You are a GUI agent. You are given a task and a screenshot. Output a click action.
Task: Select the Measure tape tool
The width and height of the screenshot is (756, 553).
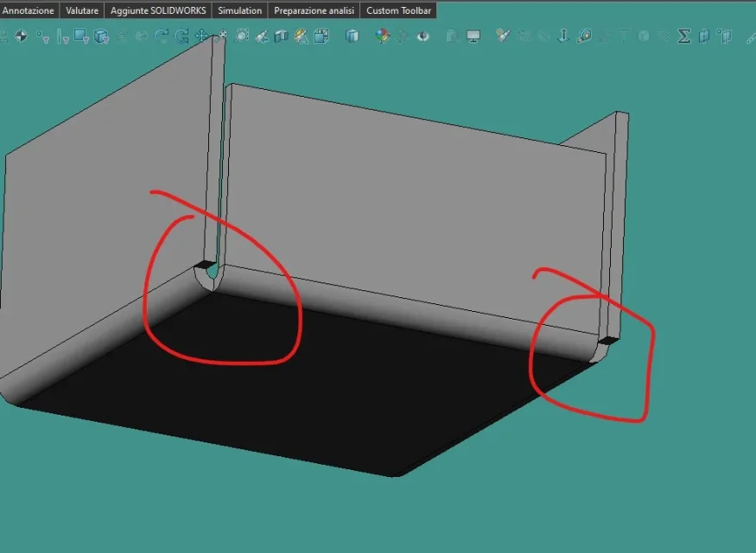pos(584,36)
